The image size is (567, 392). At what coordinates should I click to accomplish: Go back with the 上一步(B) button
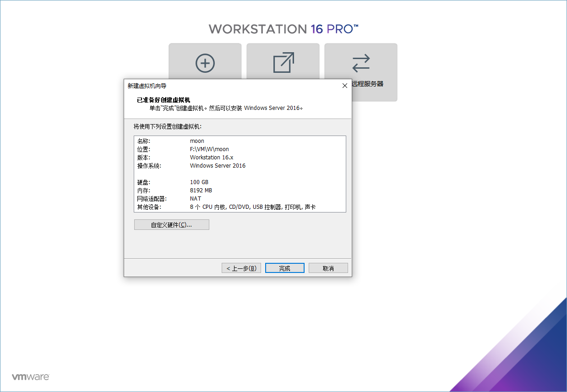tap(241, 268)
